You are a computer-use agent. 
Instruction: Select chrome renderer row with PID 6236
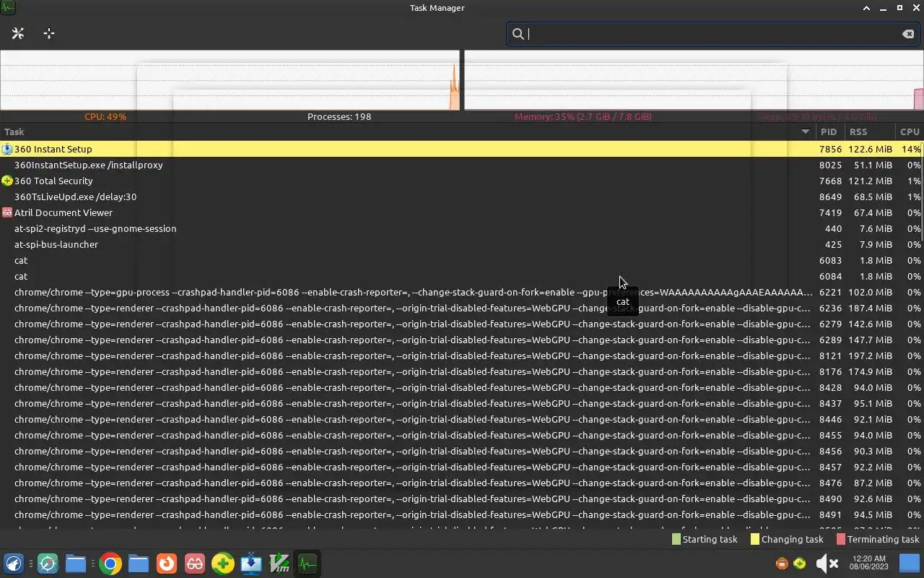click(462, 308)
